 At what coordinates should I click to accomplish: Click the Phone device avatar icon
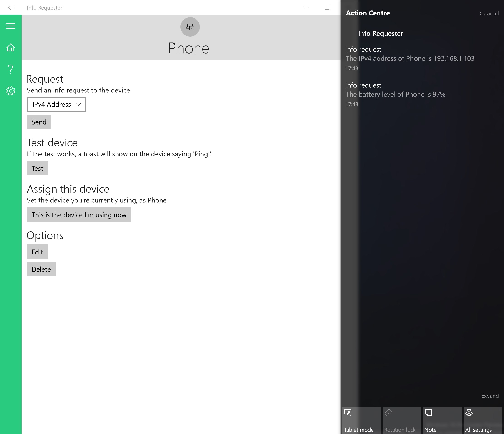pyautogui.click(x=190, y=27)
